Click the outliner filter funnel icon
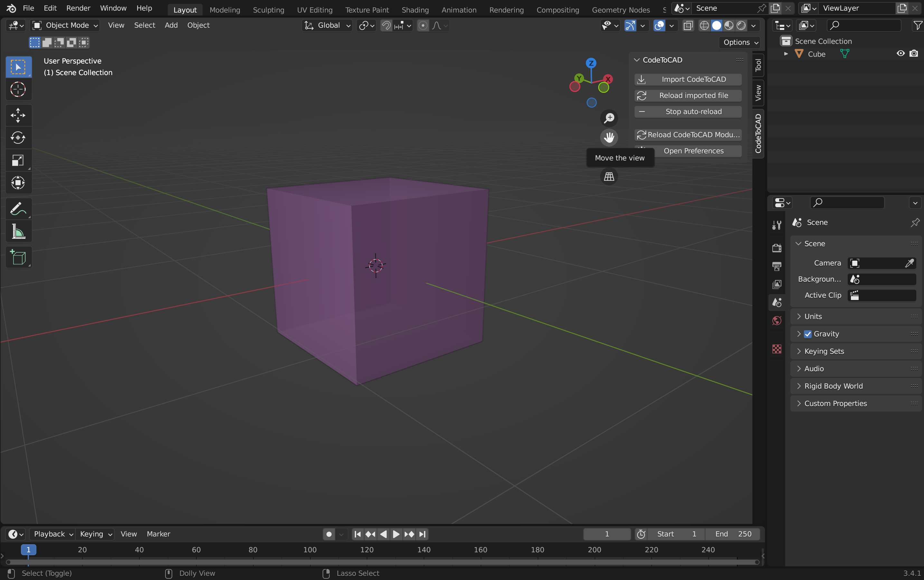 [x=917, y=25]
